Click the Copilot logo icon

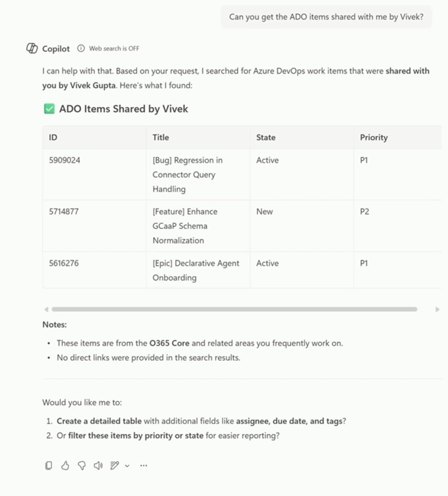tap(32, 49)
